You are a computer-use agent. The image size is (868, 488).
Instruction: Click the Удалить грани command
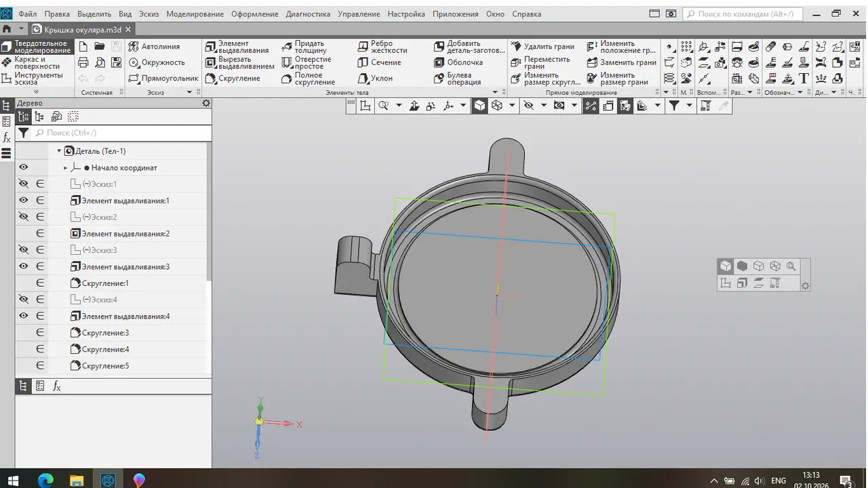point(542,46)
